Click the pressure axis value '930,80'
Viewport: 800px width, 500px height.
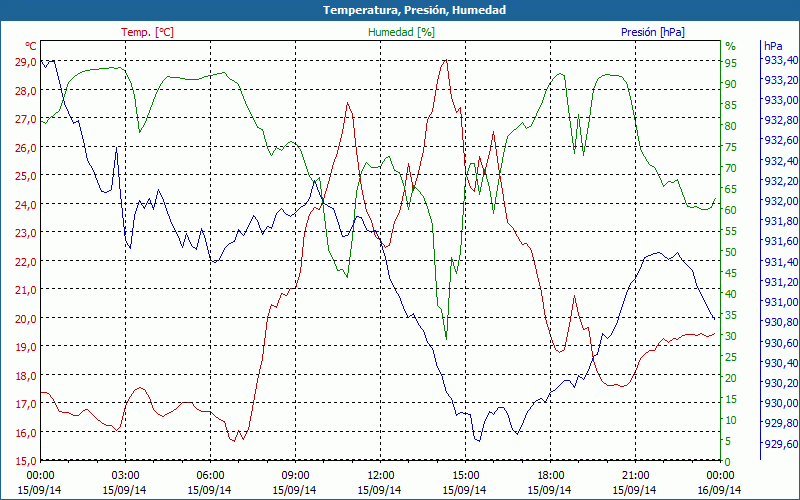(781, 322)
